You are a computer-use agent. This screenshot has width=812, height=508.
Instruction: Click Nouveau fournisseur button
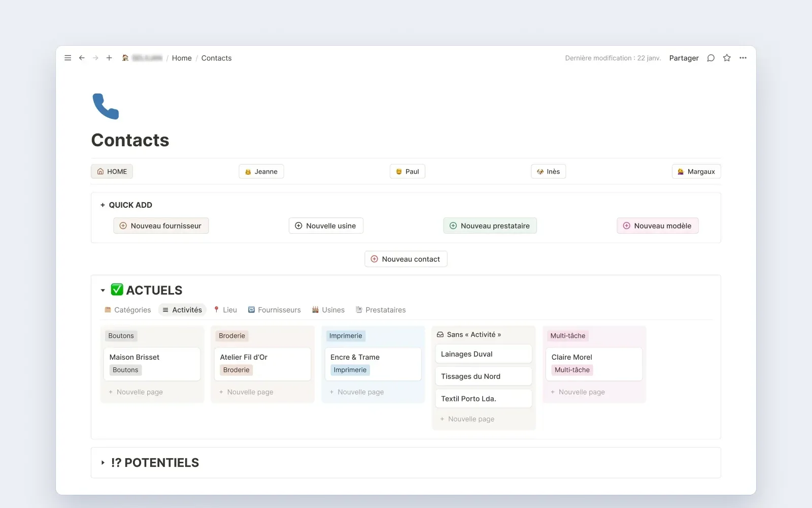click(x=161, y=226)
